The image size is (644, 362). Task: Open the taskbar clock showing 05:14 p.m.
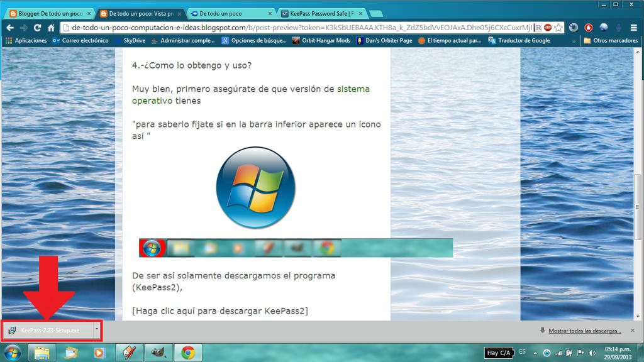(x=618, y=353)
